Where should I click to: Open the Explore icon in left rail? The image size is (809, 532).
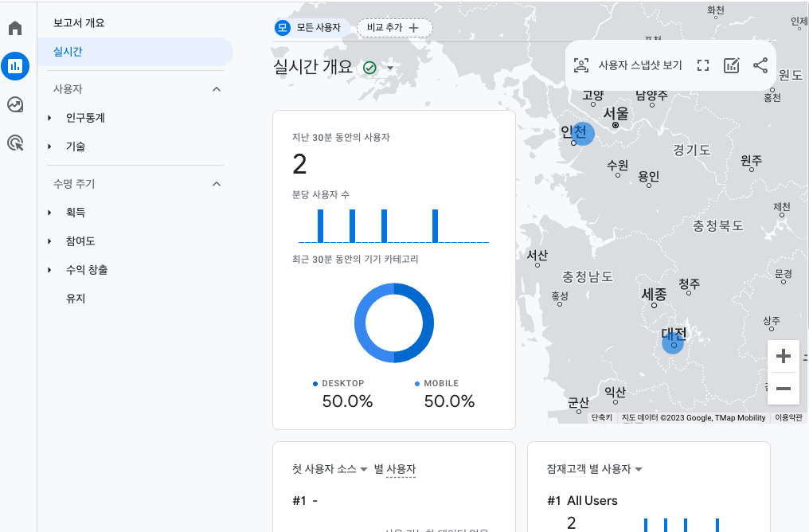15,104
